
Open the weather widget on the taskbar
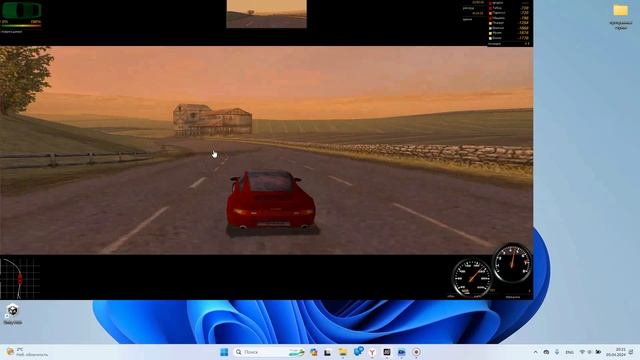27,352
